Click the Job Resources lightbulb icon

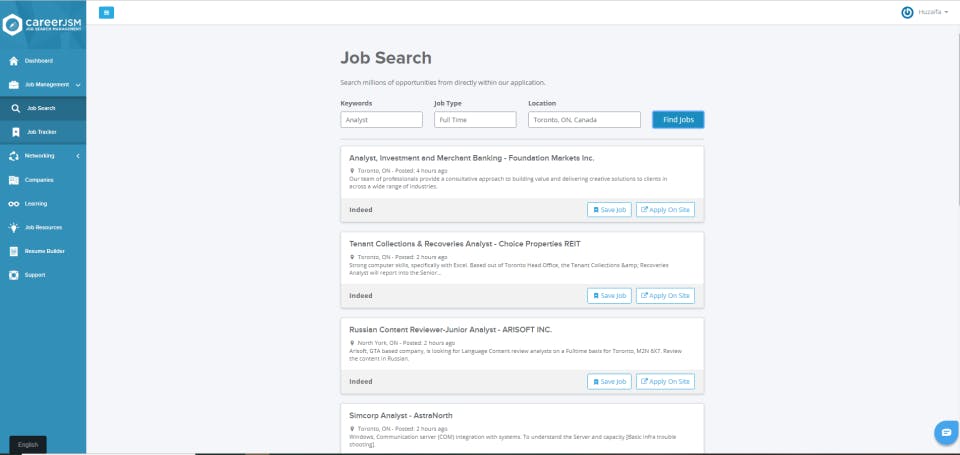13,227
